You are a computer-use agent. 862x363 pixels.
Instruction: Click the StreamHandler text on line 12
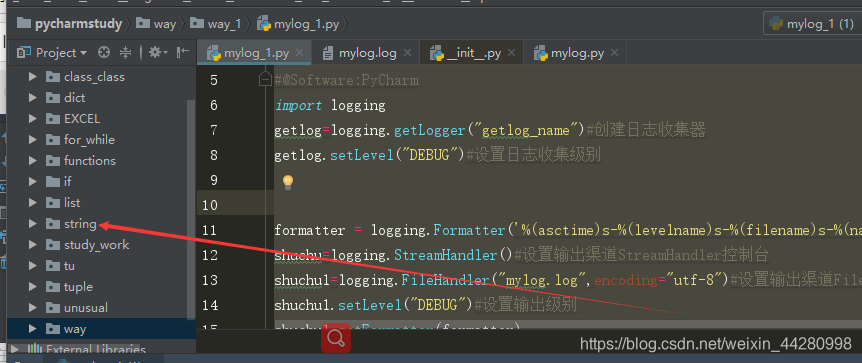[x=445, y=255]
